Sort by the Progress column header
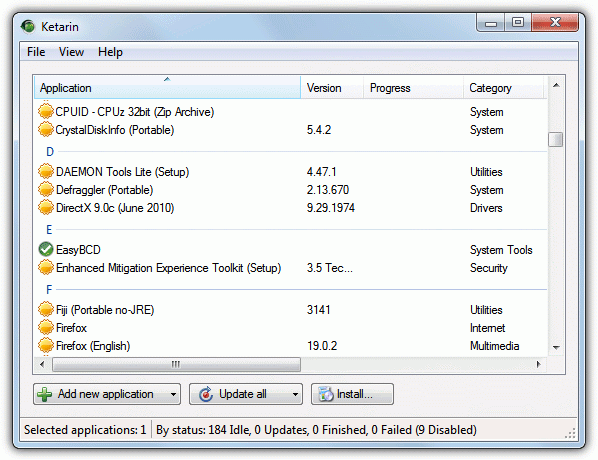Image resolution: width=598 pixels, height=460 pixels. point(413,88)
